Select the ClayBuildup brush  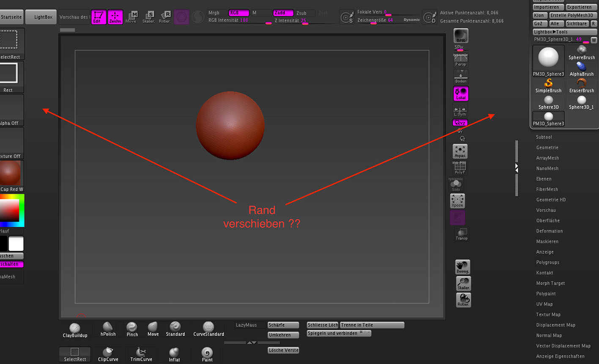pyautogui.click(x=75, y=330)
